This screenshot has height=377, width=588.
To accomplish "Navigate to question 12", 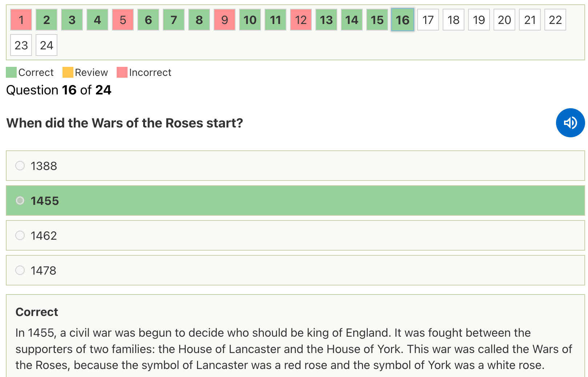I will pyautogui.click(x=301, y=20).
